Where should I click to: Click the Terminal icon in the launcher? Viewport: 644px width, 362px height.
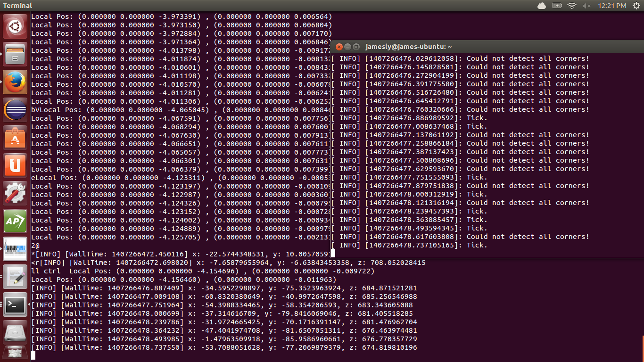tap(15, 304)
